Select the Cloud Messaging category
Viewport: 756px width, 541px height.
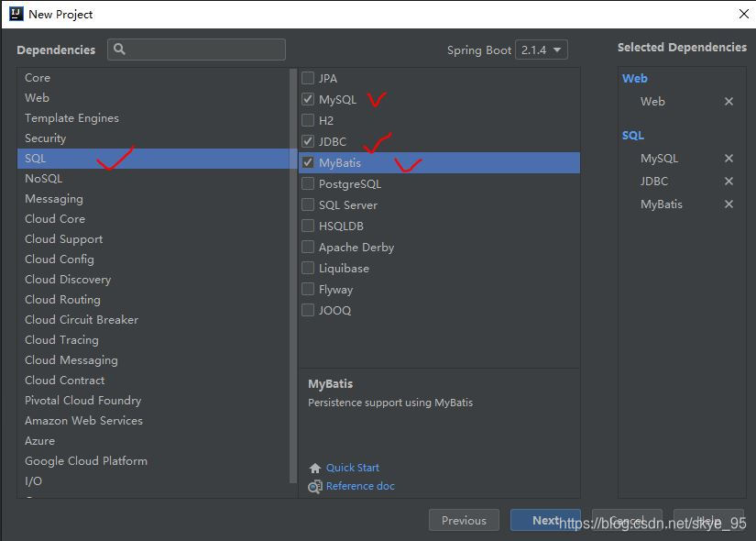pyautogui.click(x=153, y=360)
